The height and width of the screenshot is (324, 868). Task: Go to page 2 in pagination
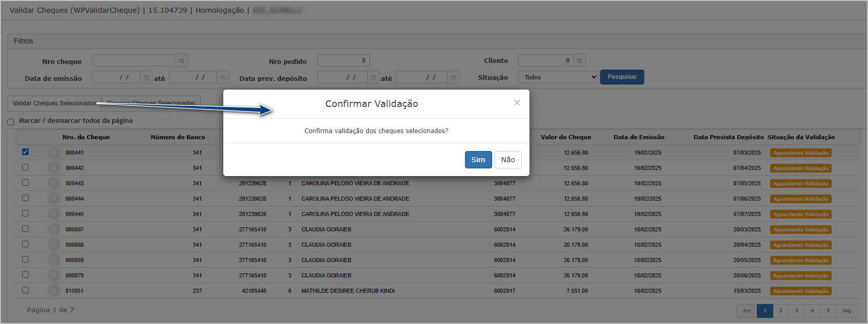(x=781, y=311)
